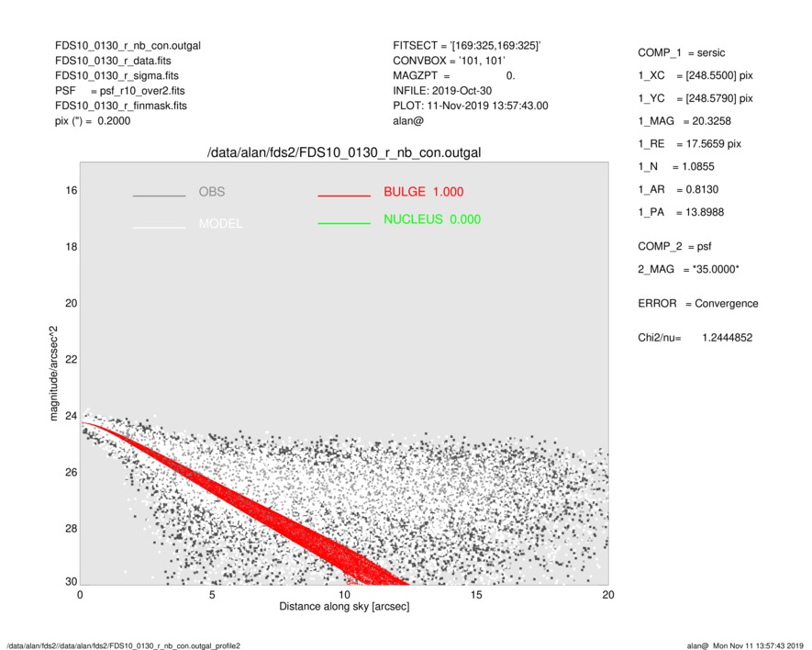
Task: Click the 1_YC = [248.5790] pix value
Action: [x=695, y=98]
